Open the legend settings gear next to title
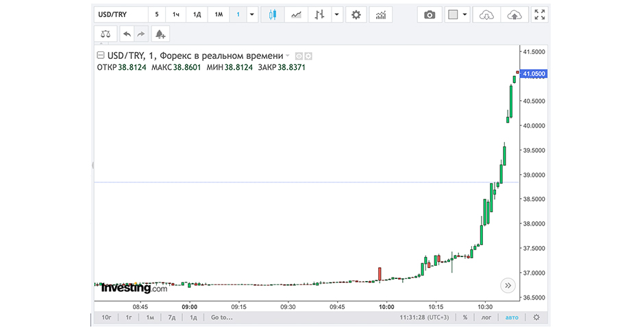644x329 pixels. pos(308,56)
